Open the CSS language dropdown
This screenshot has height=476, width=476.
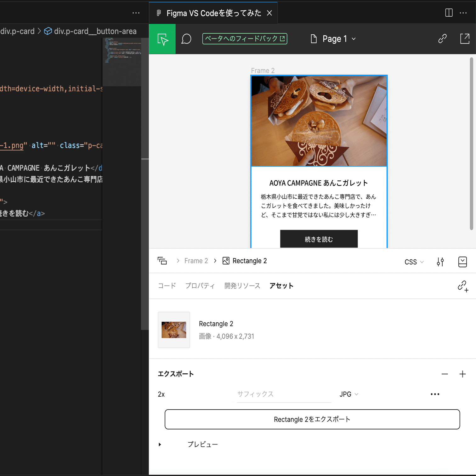(414, 262)
